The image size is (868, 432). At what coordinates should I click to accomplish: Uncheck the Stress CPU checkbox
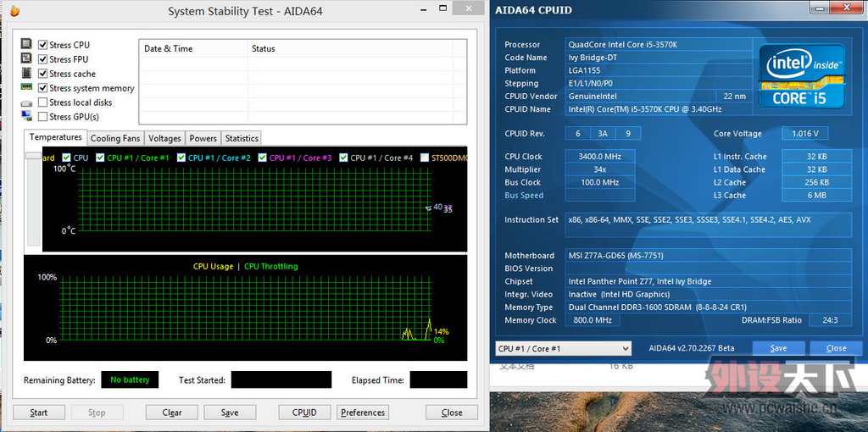tap(42, 45)
